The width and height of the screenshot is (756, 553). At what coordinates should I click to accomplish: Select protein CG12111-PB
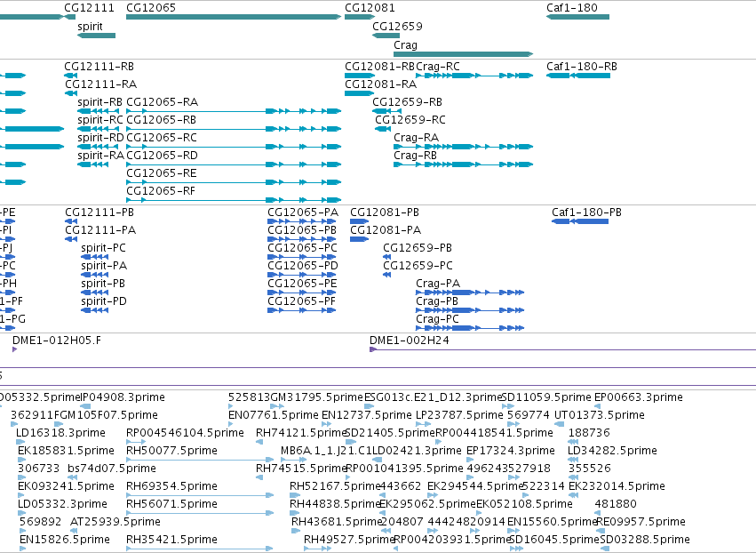coord(99,212)
